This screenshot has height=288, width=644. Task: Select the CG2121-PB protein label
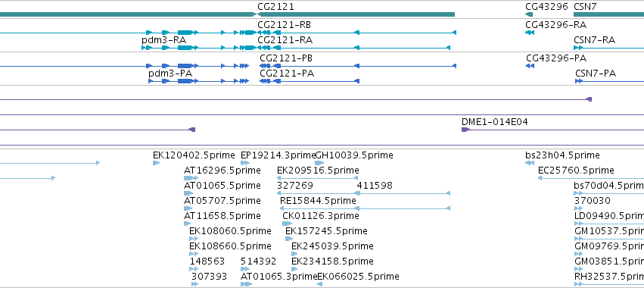286,58
